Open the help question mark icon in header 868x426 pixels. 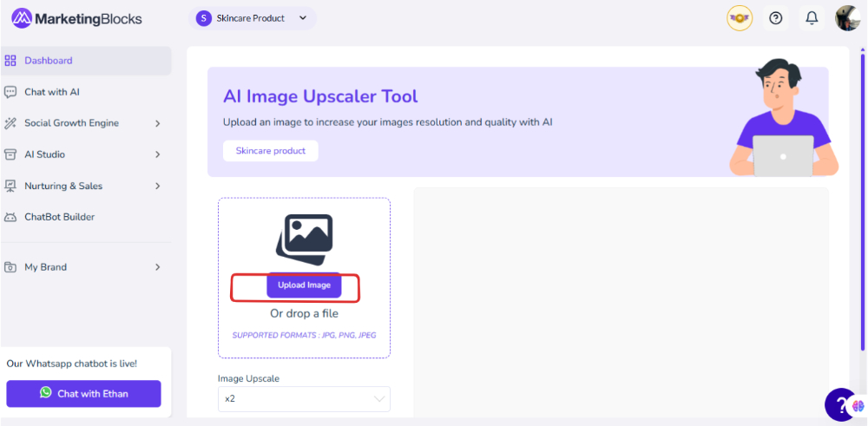776,18
